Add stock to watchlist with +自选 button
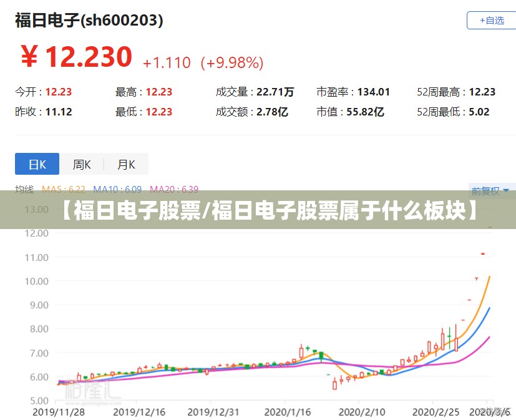The image size is (516, 420). click(x=491, y=21)
